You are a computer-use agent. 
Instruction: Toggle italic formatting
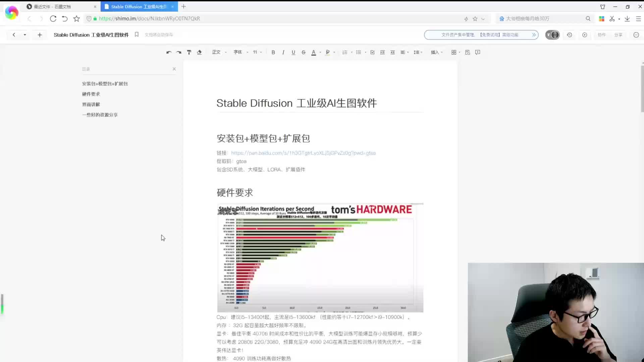pyautogui.click(x=283, y=52)
